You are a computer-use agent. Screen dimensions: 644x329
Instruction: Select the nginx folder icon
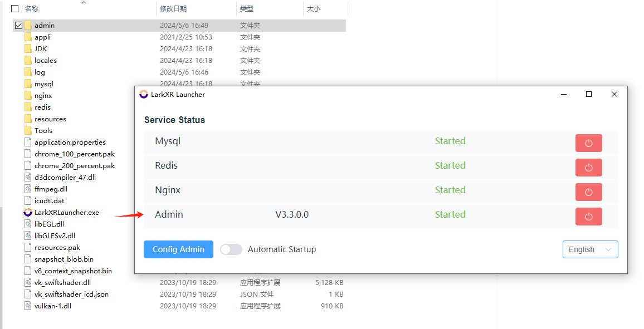click(28, 96)
